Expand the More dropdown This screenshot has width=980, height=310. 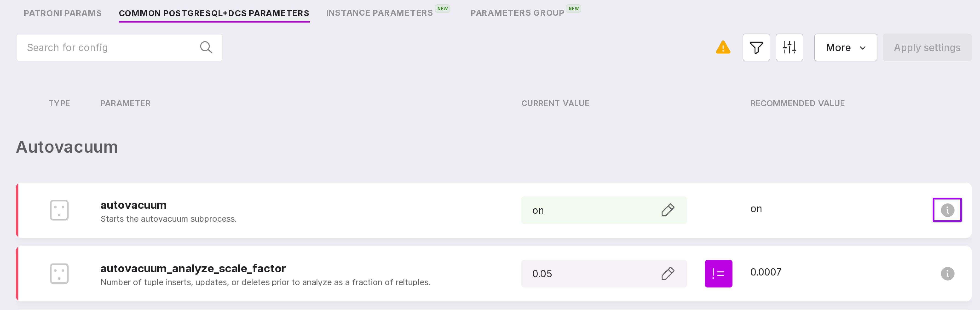845,48
